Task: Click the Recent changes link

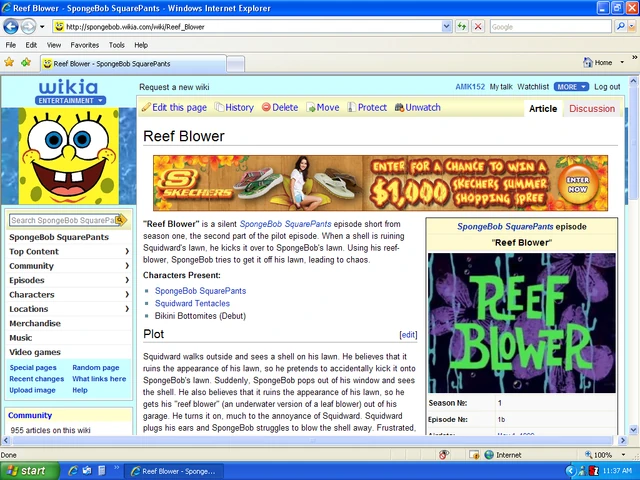Action: 37,379
